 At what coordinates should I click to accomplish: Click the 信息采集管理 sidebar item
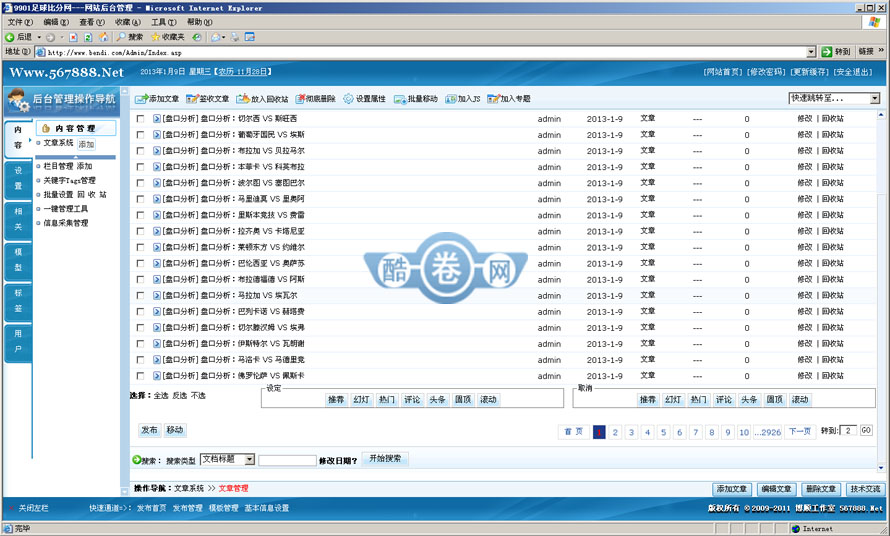pyautogui.click(x=66, y=223)
